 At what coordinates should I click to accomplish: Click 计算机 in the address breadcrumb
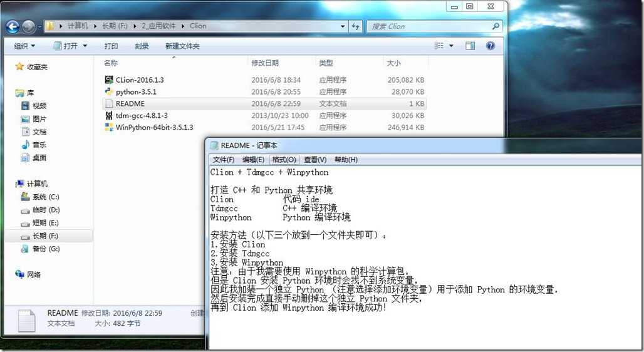coord(78,26)
